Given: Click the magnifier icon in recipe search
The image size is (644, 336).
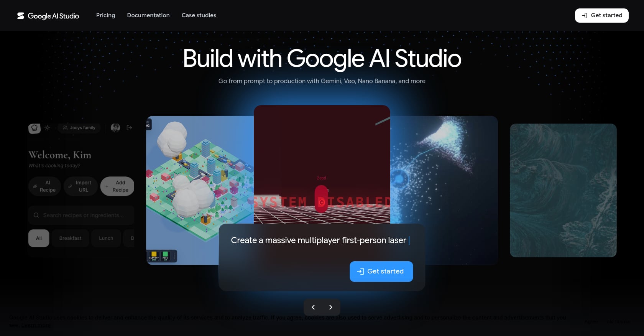Looking at the screenshot, I should pyautogui.click(x=36, y=215).
